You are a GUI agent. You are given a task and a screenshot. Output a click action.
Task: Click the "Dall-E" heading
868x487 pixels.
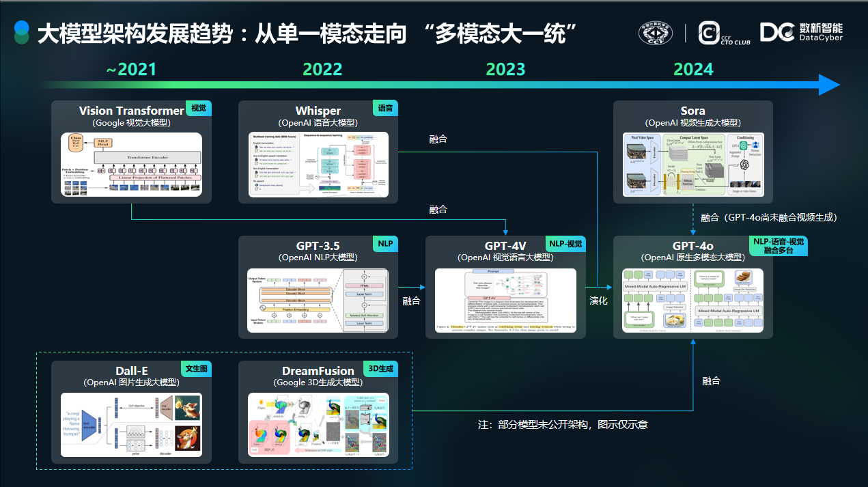131,371
